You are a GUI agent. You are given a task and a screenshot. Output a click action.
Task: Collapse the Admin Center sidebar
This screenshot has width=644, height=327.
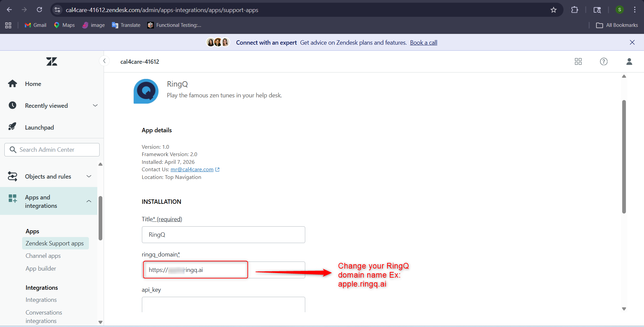pyautogui.click(x=104, y=61)
